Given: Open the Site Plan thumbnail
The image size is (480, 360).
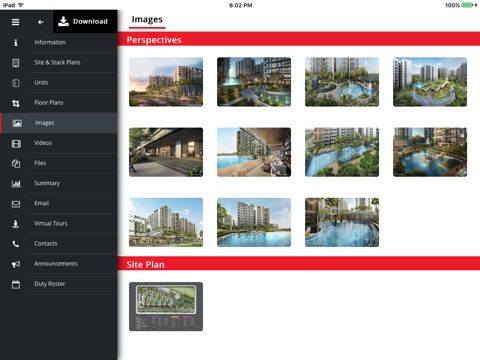Looking at the screenshot, I should coord(166,307).
